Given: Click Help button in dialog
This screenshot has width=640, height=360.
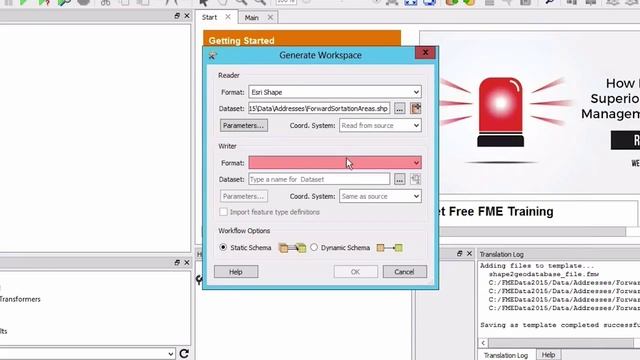Looking at the screenshot, I should [236, 272].
